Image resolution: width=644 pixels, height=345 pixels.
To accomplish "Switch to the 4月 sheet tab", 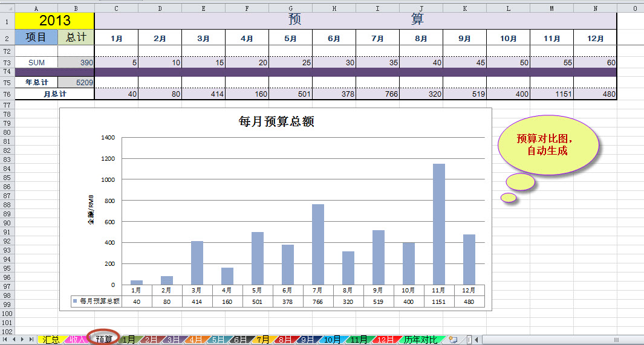I will [195, 340].
